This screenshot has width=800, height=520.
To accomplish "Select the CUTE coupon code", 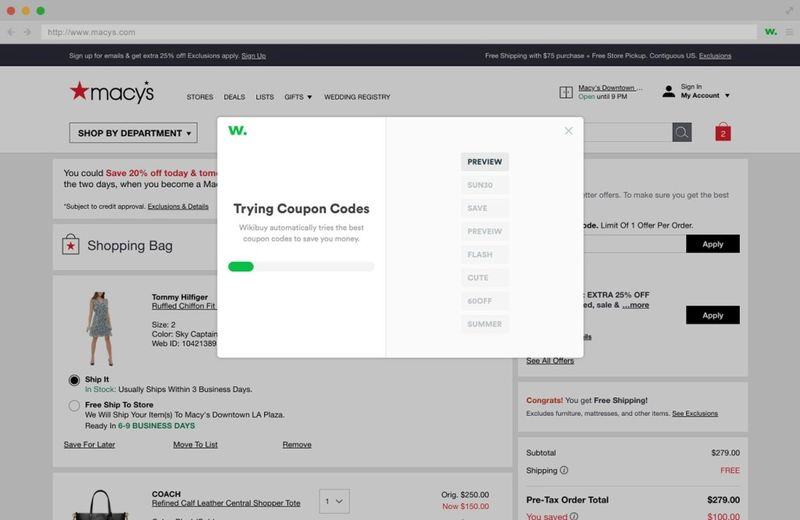I will point(485,278).
